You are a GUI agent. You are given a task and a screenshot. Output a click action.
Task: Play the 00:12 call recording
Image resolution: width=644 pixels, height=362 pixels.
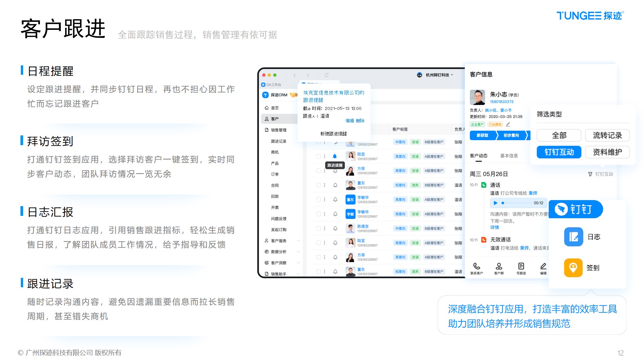[495, 203]
